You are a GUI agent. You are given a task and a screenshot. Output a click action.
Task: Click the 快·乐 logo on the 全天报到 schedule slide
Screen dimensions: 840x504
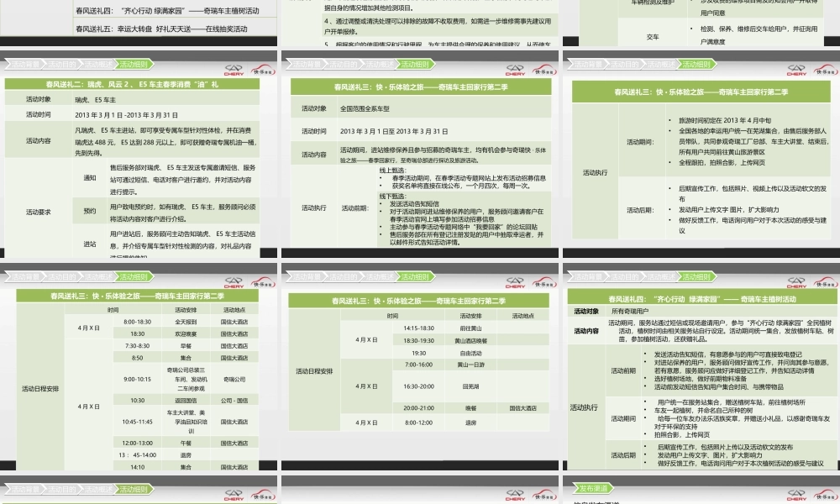(264, 283)
